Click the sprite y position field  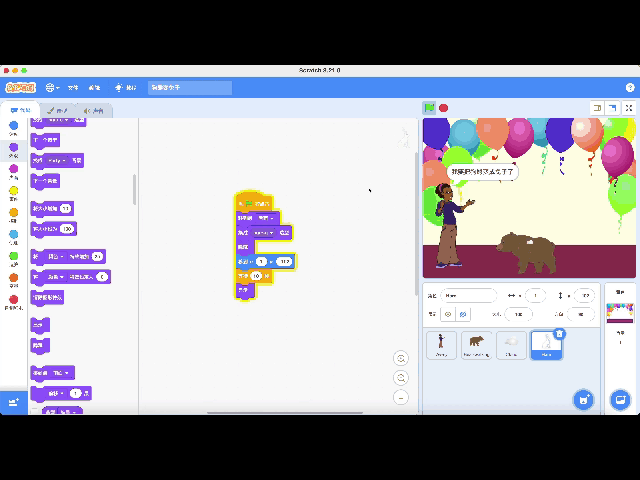(x=584, y=295)
